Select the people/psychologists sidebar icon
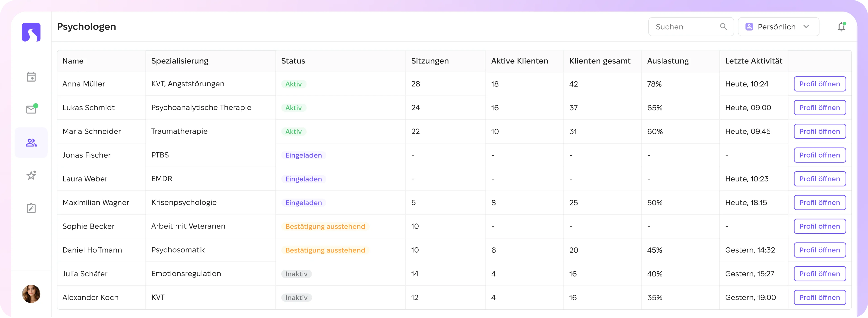 (31, 143)
